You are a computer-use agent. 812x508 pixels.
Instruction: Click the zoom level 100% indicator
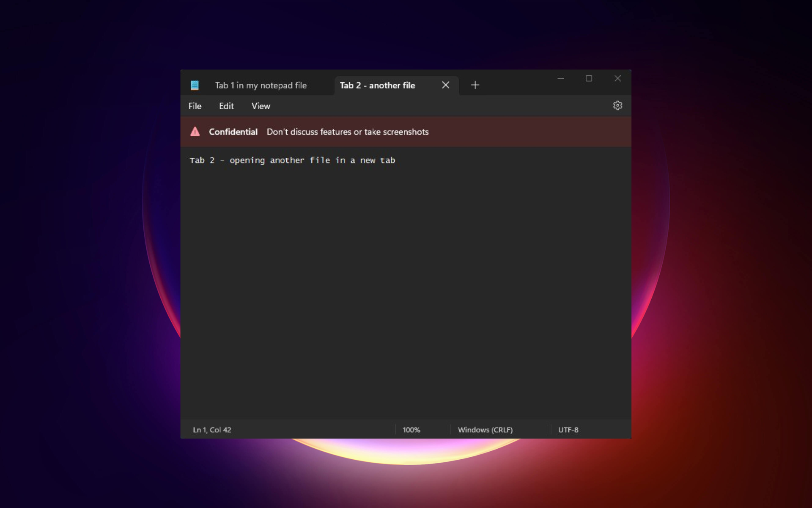[x=410, y=429]
